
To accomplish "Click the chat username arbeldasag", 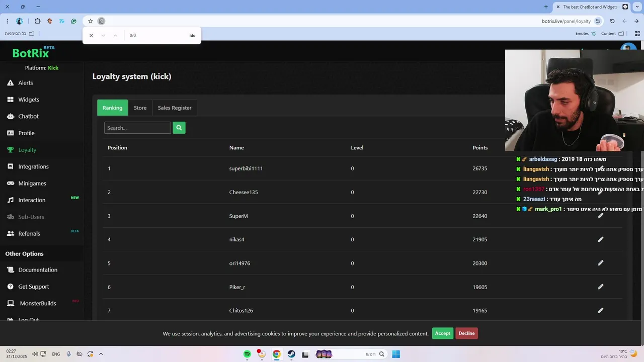I will tap(543, 159).
